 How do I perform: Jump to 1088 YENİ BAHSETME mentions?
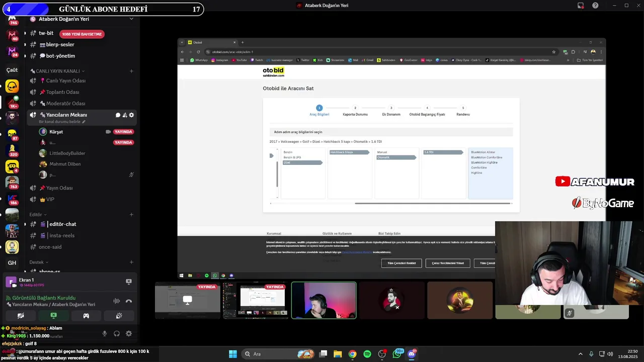(82, 34)
